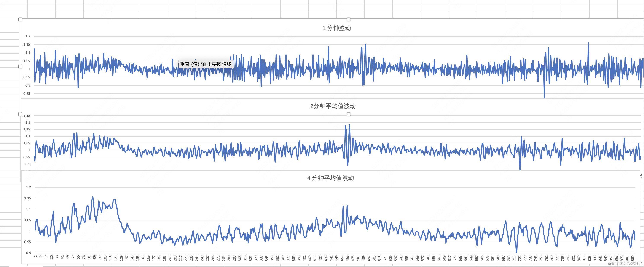Click the 1.15 axis label in the 4-minute chart
The image size is (644, 267).
27,198
